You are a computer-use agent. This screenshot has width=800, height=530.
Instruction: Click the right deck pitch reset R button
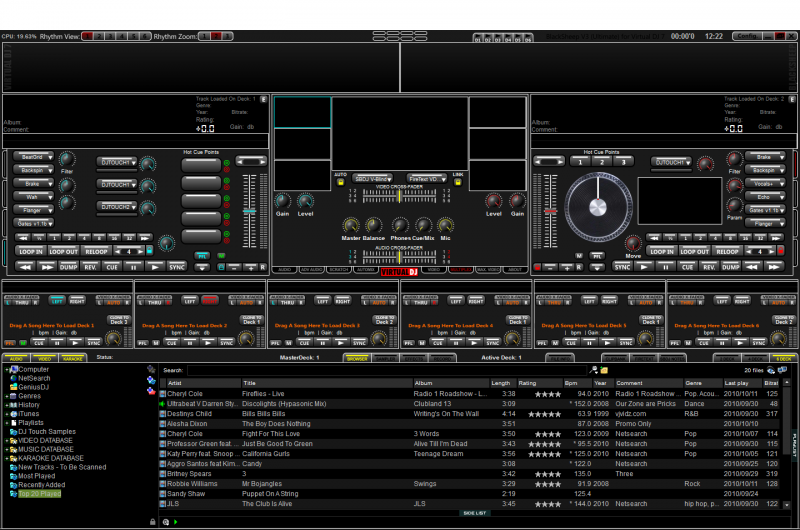pos(579,267)
